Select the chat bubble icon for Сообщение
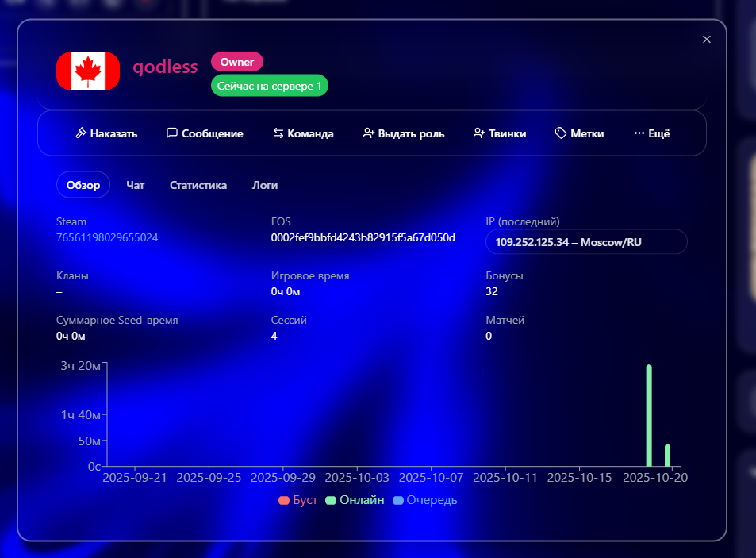The width and height of the screenshot is (756, 558). (171, 133)
